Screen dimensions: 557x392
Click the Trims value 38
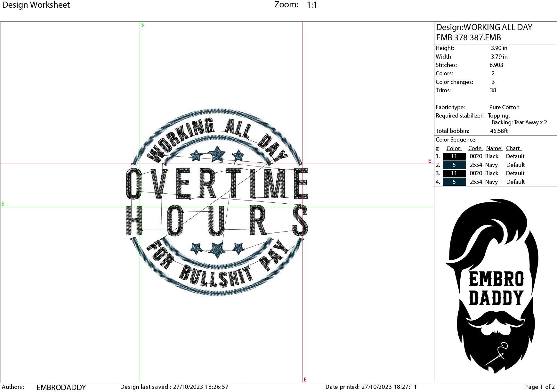493,90
